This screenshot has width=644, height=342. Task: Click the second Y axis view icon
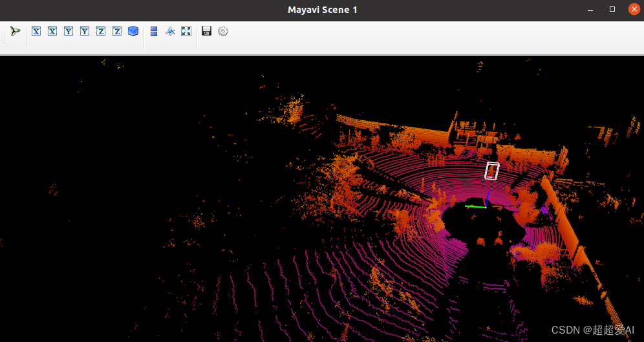pyautogui.click(x=85, y=31)
